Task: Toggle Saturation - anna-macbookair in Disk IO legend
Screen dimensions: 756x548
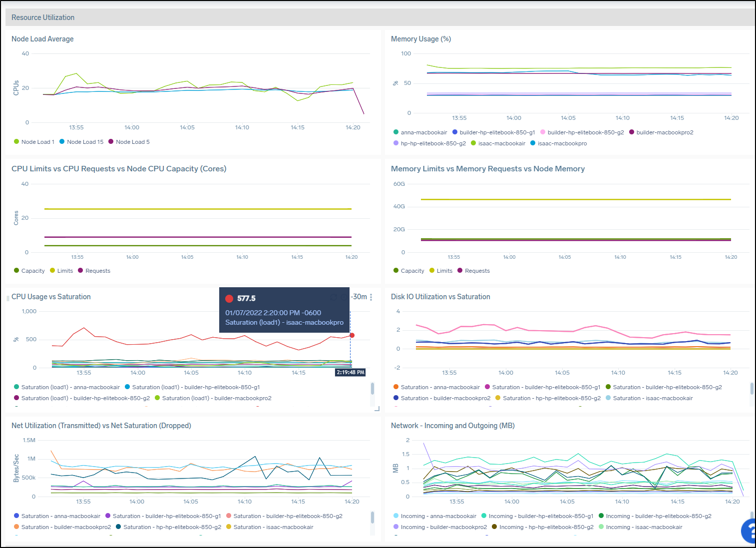Action: click(x=436, y=387)
